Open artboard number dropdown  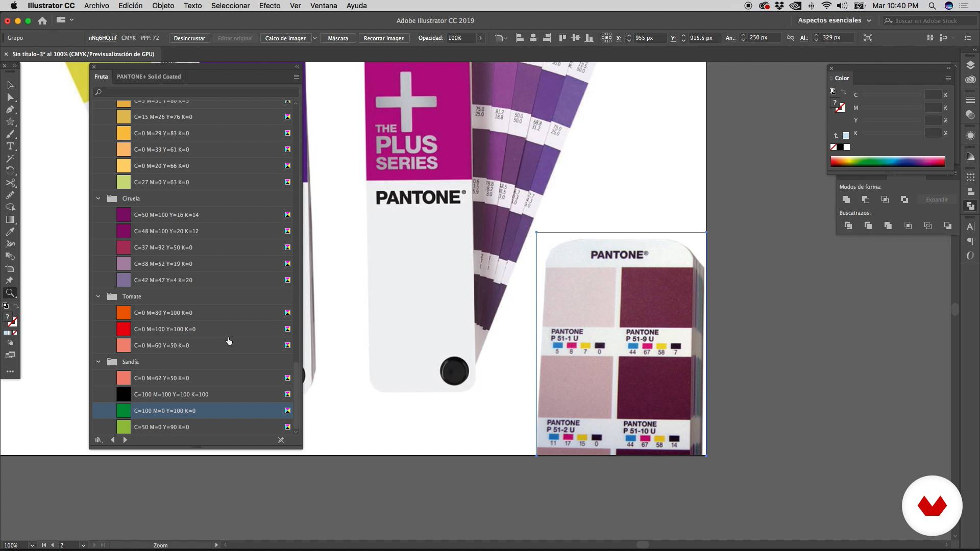83,545
